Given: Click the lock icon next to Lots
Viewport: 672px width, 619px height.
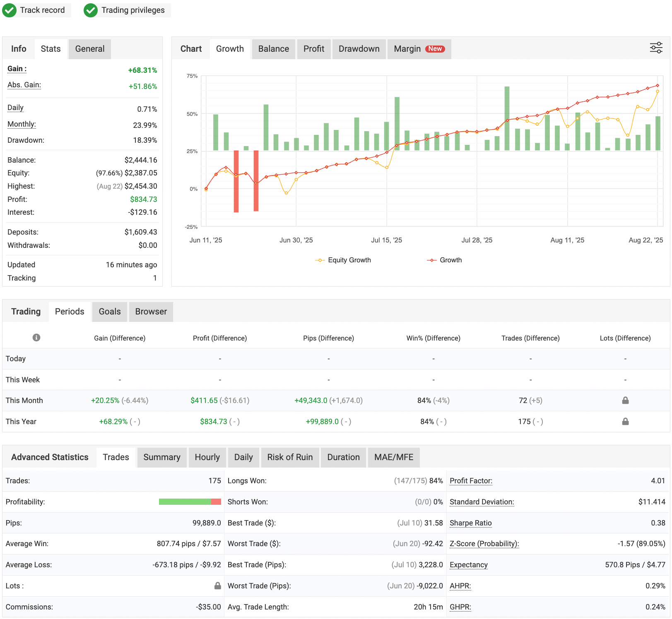Looking at the screenshot, I should coord(217,585).
